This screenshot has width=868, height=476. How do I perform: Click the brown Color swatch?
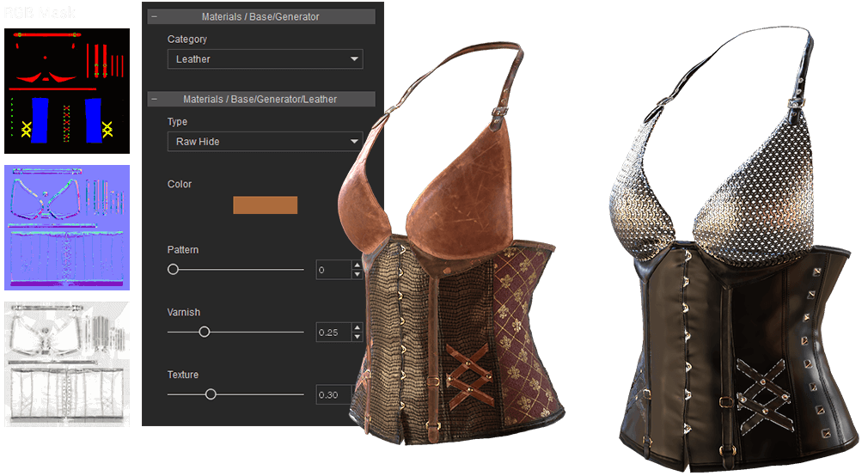pos(265,205)
